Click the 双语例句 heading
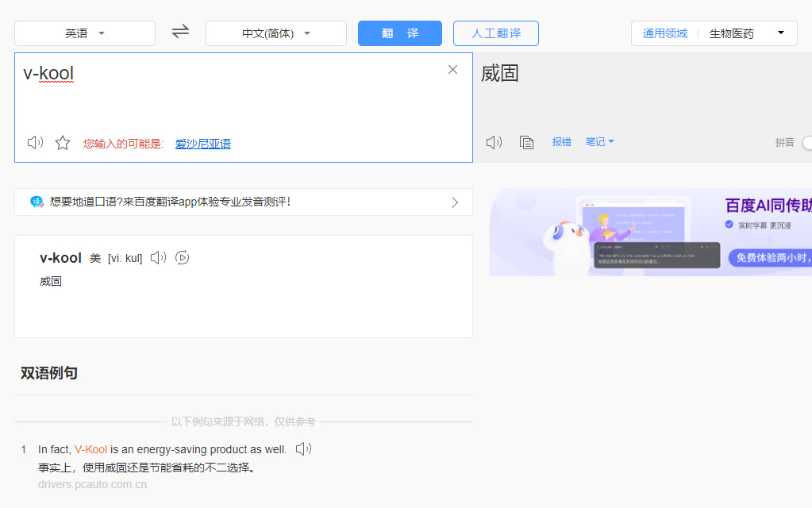The width and height of the screenshot is (812, 508). point(49,373)
